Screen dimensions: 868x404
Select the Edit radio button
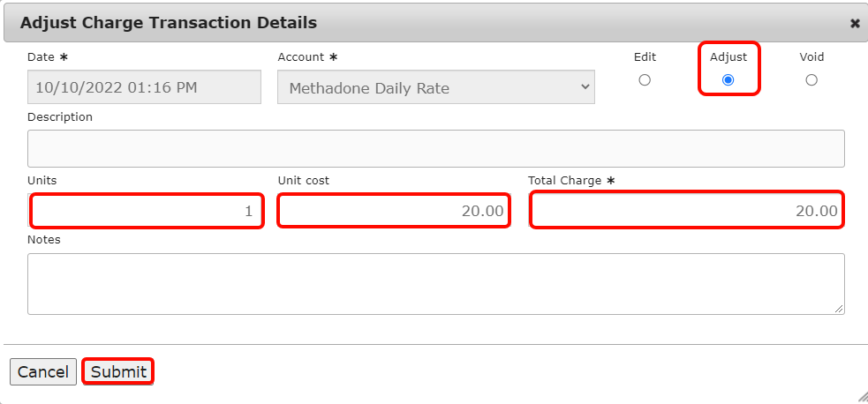(x=645, y=80)
